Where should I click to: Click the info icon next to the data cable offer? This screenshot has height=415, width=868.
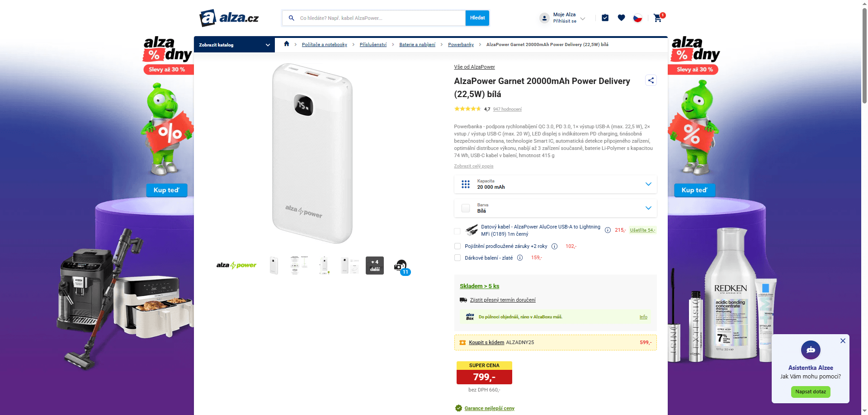coord(607,230)
